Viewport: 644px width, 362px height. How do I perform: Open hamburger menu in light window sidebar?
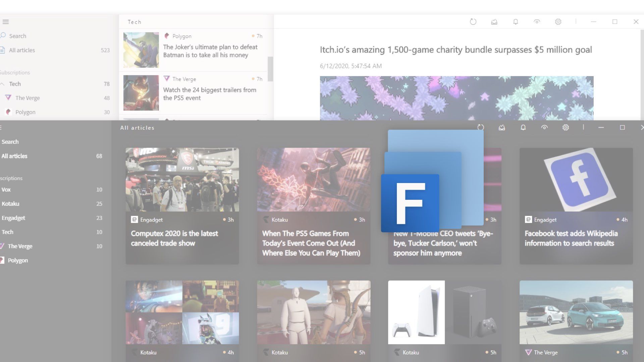tap(6, 22)
